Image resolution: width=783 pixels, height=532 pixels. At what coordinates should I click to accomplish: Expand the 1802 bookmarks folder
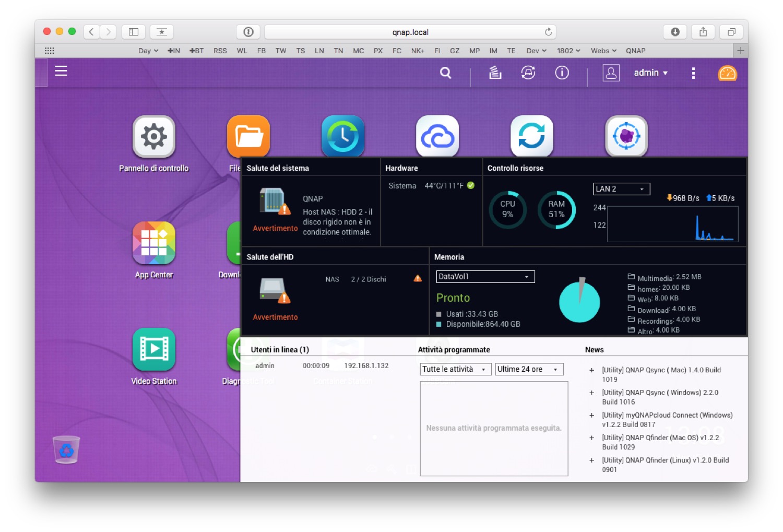tap(568, 51)
